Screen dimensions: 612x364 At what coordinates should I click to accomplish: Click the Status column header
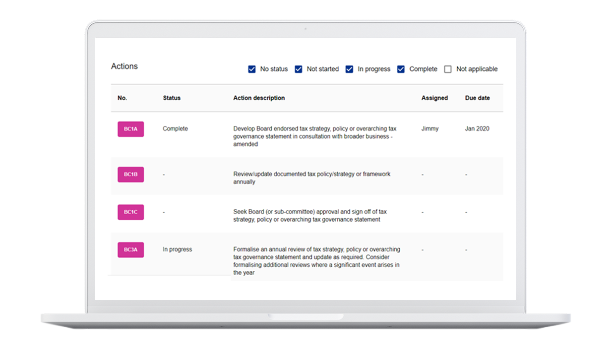point(172,98)
